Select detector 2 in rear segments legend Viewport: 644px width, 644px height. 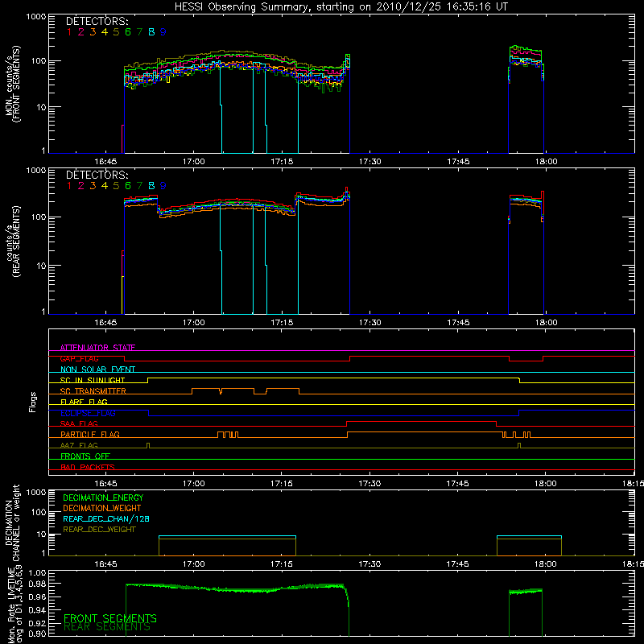click(x=81, y=186)
